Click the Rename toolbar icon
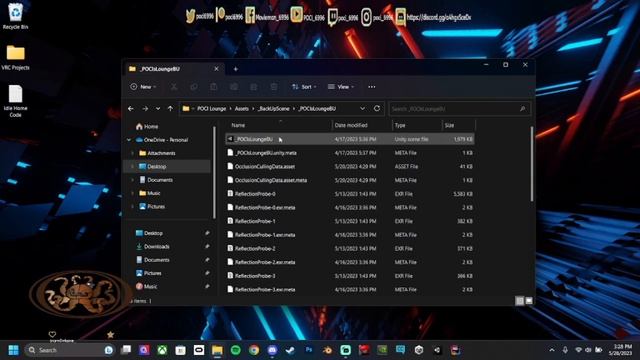640x360 pixels. tap(234, 87)
